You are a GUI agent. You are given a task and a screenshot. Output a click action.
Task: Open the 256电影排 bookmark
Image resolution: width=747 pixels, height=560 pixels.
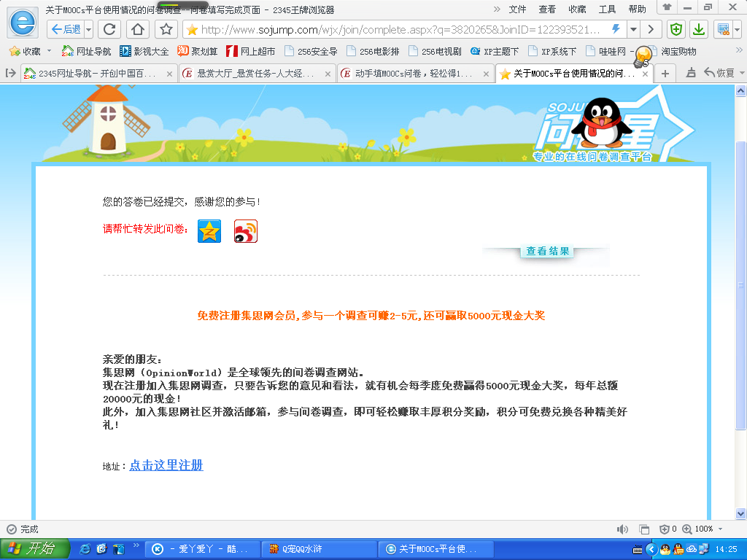pyautogui.click(x=373, y=51)
